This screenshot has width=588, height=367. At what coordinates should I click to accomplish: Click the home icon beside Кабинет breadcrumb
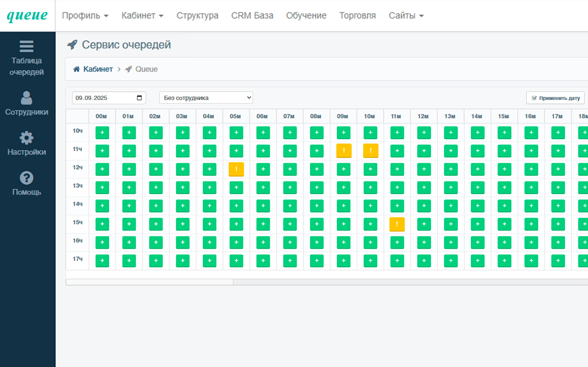77,69
